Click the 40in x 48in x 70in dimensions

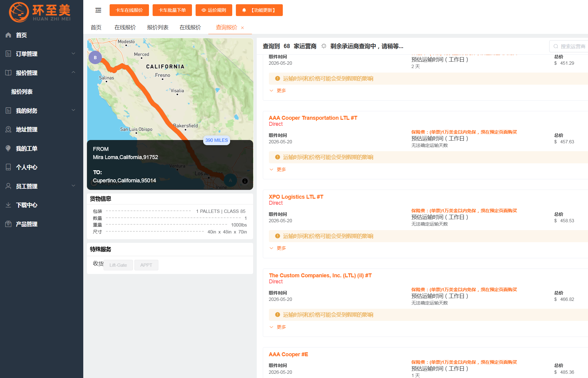click(227, 232)
